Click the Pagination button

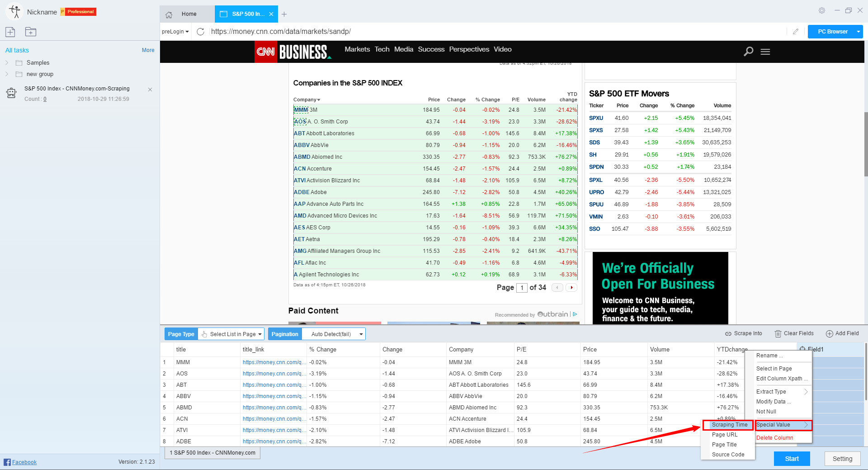point(285,334)
